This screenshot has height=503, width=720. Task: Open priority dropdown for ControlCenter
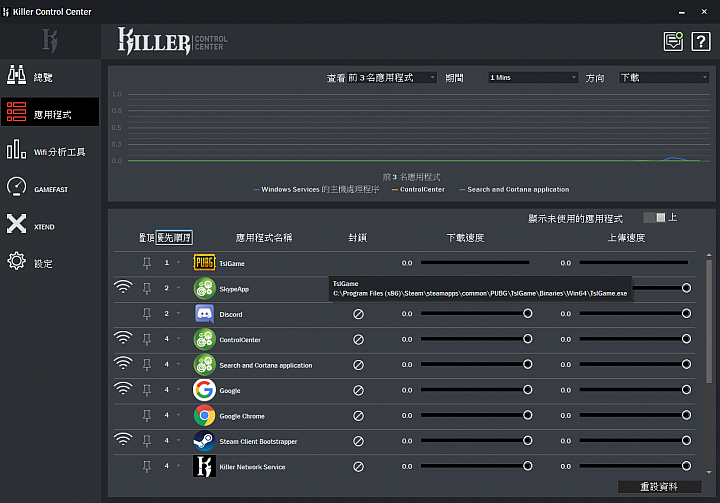(x=179, y=339)
